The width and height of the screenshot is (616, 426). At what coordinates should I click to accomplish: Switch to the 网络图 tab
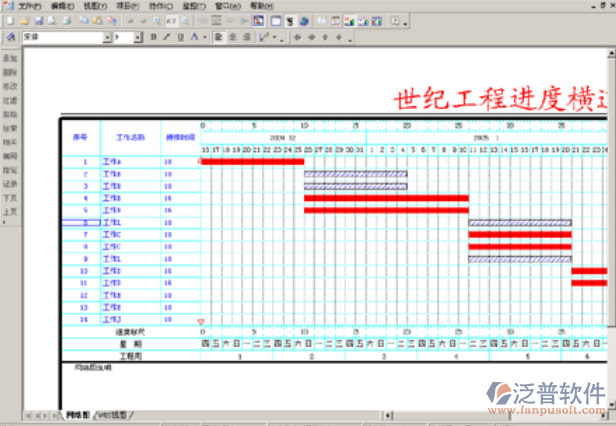point(77,414)
